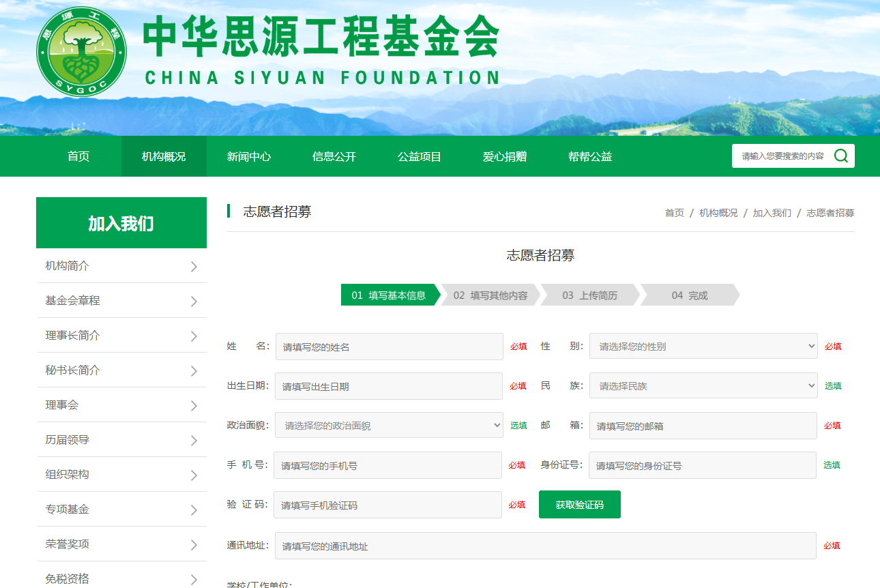
Task: Open 新闻中心 in the navigation bar
Action: (x=249, y=157)
